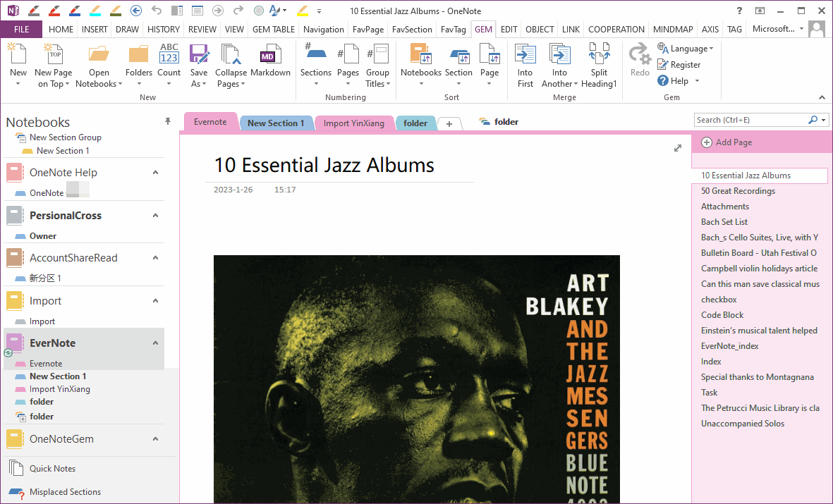Image resolution: width=833 pixels, height=504 pixels.
Task: Open the Language dropdown
Action: click(686, 49)
